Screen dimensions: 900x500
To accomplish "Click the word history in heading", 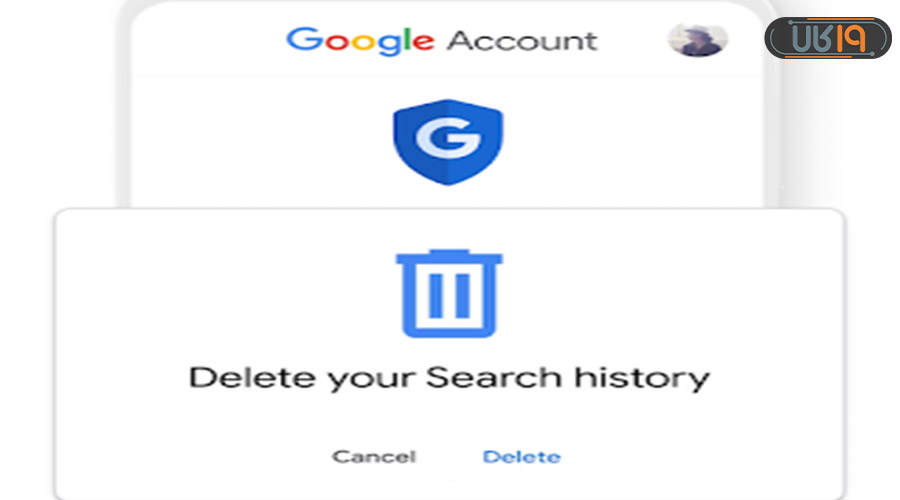I will [x=642, y=378].
